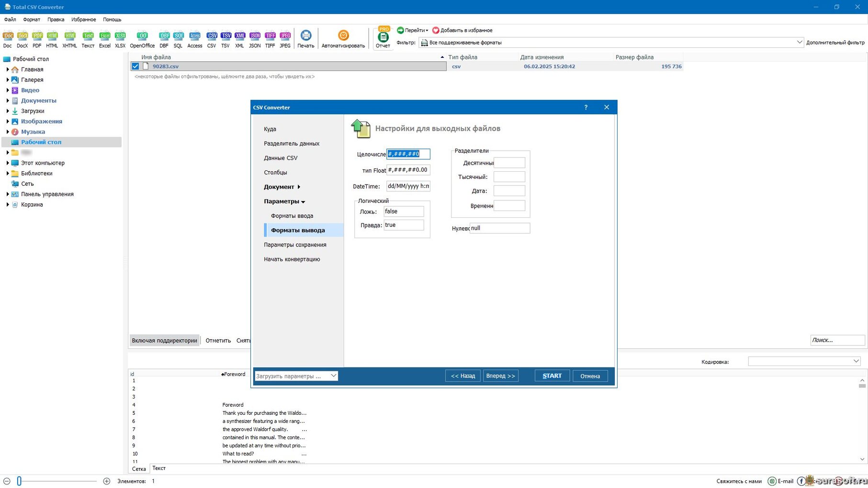Select XHTML conversion icon
The image size is (868, 488).
coord(70,39)
